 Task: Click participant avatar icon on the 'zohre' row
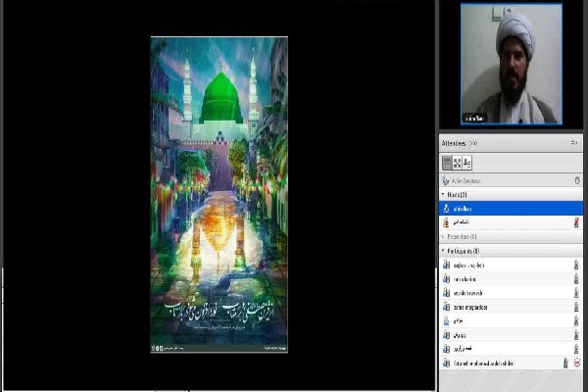446,307
